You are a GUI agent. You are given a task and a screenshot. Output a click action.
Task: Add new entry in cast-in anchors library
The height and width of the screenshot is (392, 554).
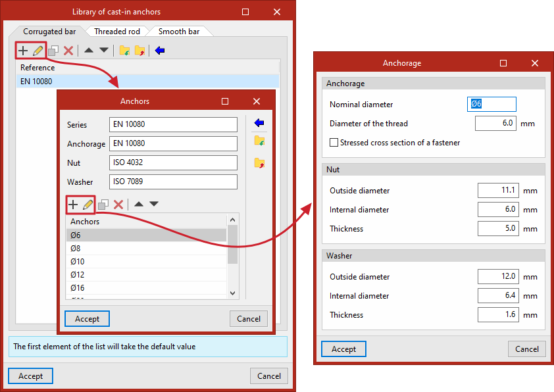pos(23,51)
